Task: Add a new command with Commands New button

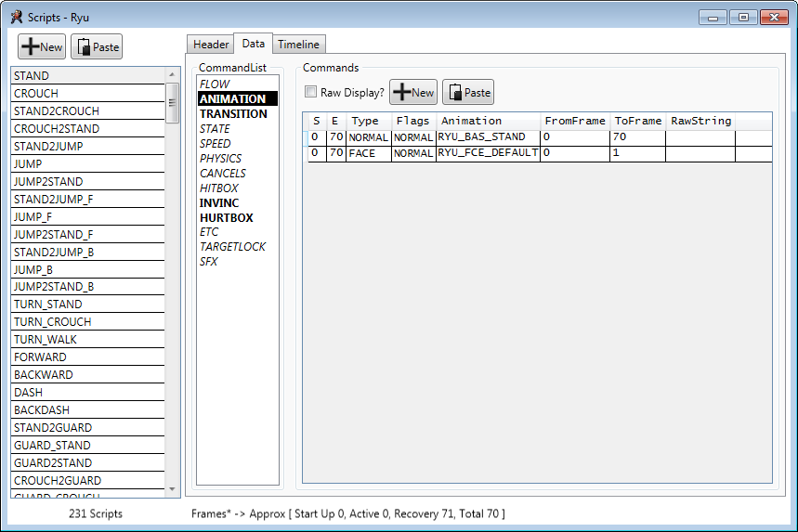Action: tap(413, 92)
